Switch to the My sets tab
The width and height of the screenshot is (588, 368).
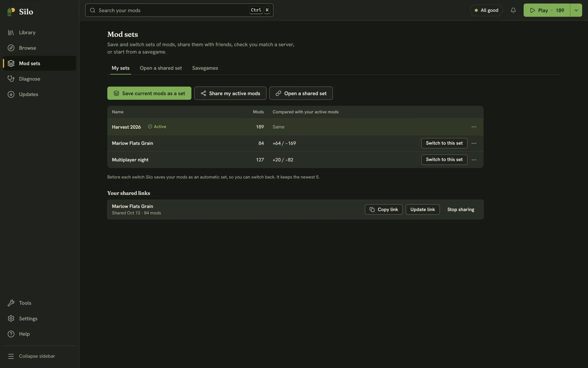click(x=121, y=68)
